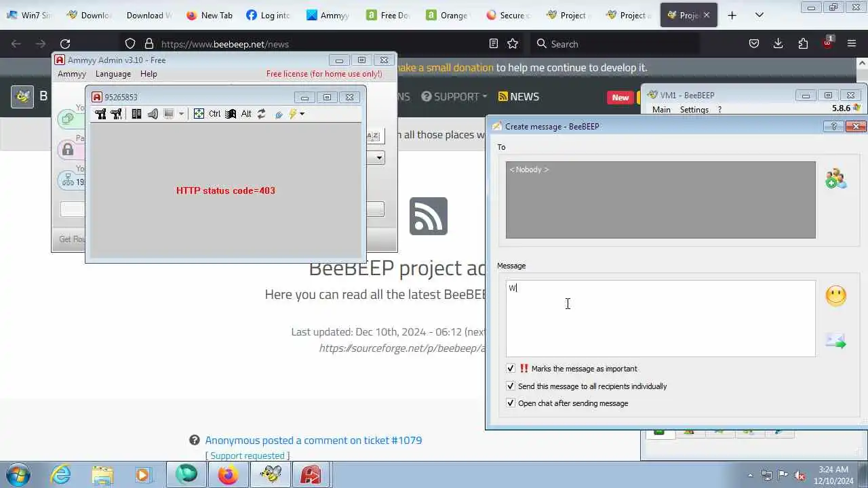Toggle reader view icon in address bar
868x488 pixels.
tap(494, 44)
